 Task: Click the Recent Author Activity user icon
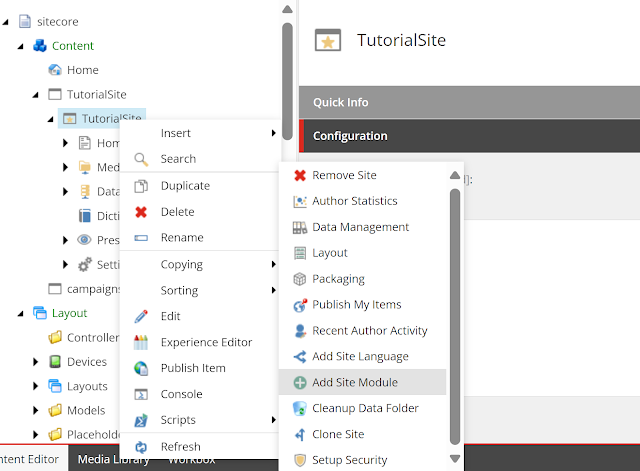[x=300, y=331]
